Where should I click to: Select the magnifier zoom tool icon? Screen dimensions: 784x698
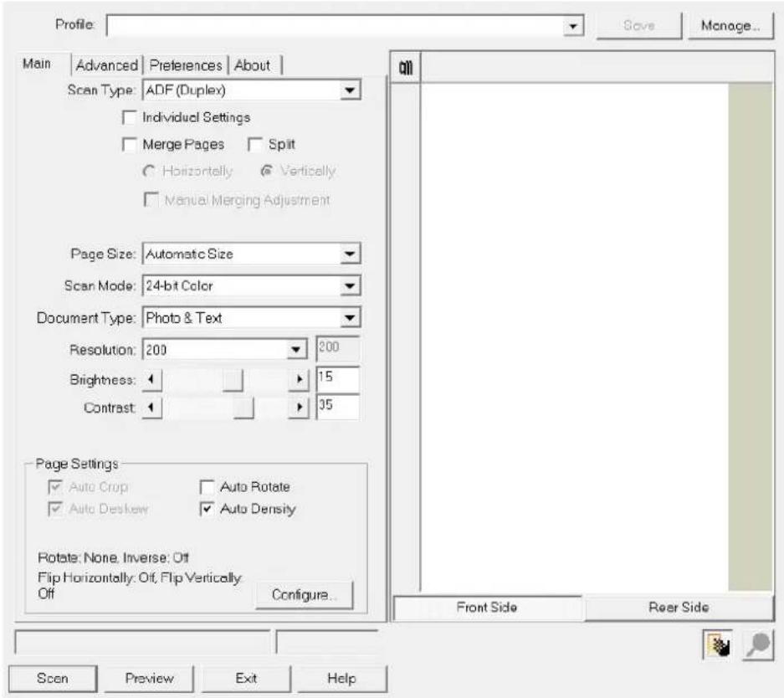(x=758, y=645)
